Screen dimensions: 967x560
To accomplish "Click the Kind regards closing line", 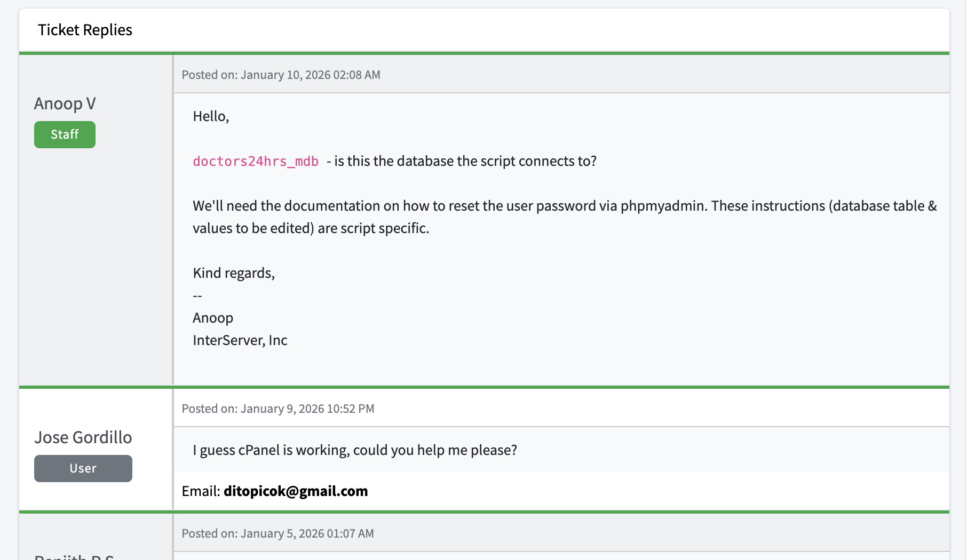I will tap(234, 273).
